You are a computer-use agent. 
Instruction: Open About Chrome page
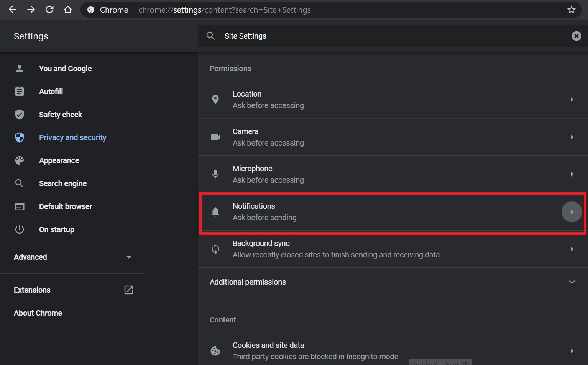pos(38,313)
